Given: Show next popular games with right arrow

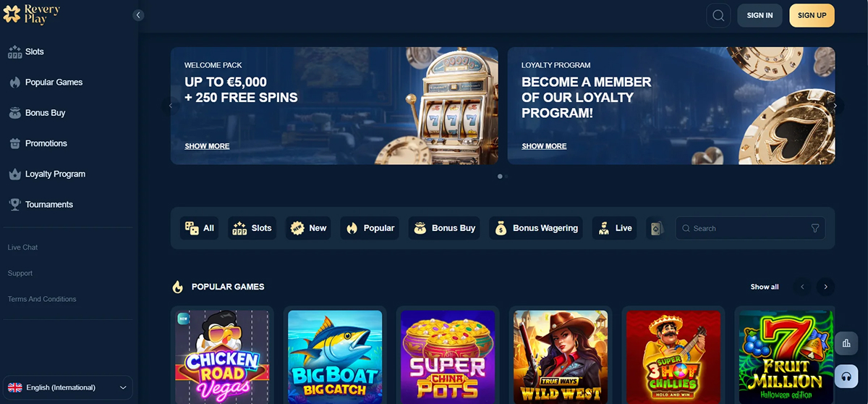Looking at the screenshot, I should tap(825, 287).
